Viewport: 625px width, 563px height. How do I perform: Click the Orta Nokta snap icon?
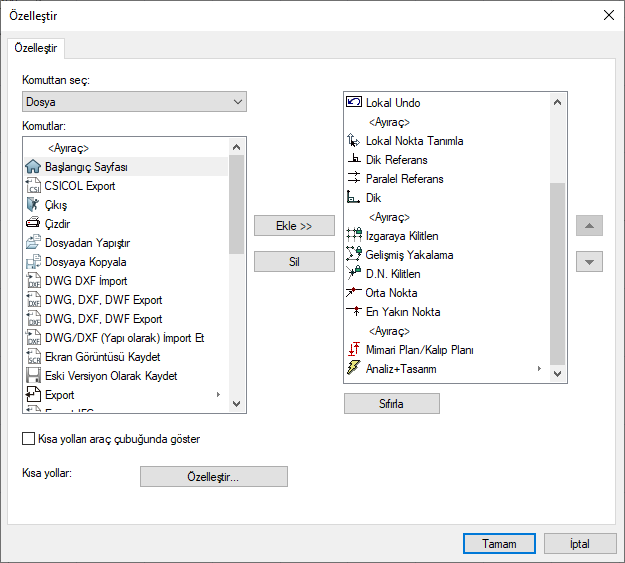coord(353,293)
